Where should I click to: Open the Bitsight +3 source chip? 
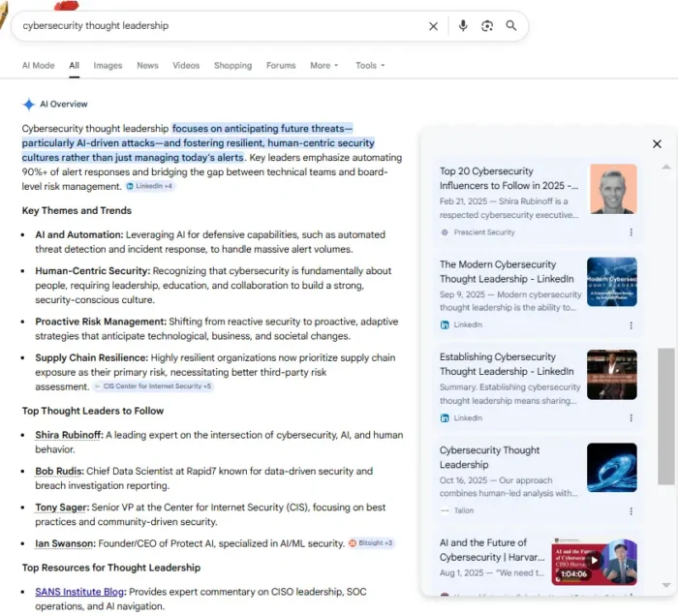pos(371,543)
